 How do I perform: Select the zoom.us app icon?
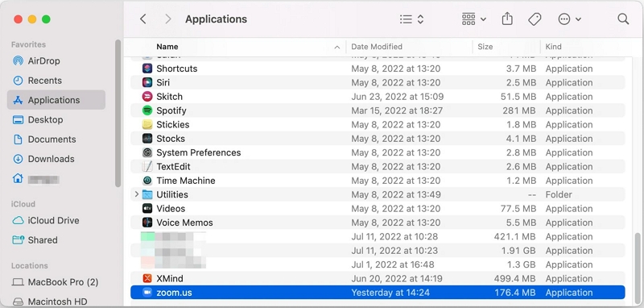point(147,293)
